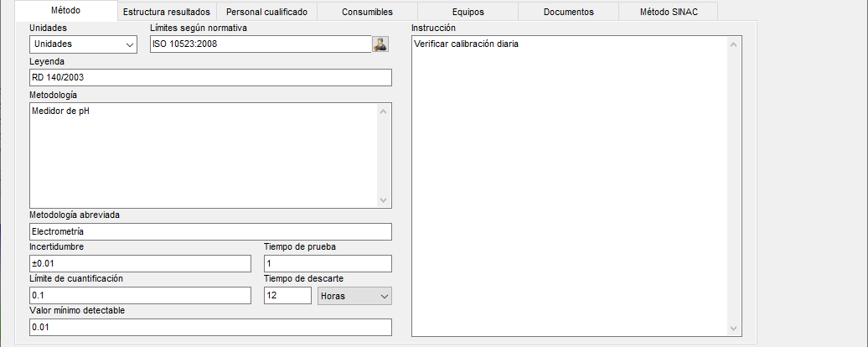This screenshot has height=347, width=868.
Task: Focus the Tiempo de descarte value 12
Action: pos(288,296)
